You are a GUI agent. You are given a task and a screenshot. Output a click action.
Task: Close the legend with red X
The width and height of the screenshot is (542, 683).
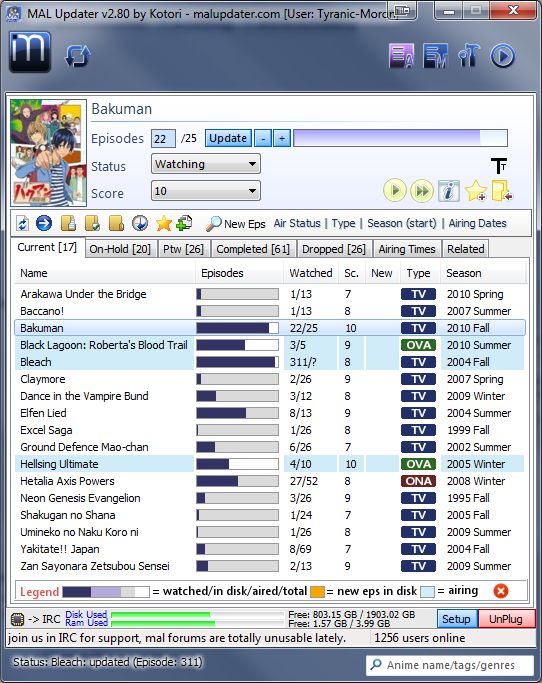pyautogui.click(x=501, y=591)
